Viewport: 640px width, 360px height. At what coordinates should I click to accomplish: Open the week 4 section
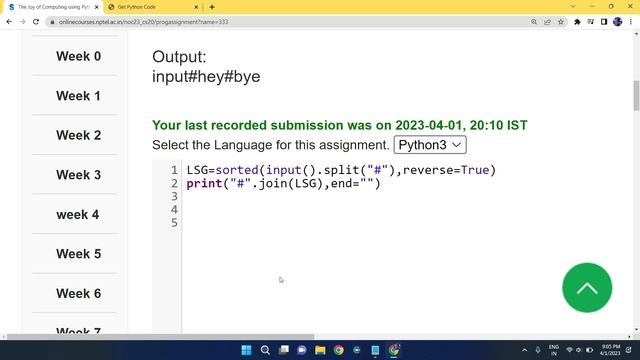click(x=78, y=214)
